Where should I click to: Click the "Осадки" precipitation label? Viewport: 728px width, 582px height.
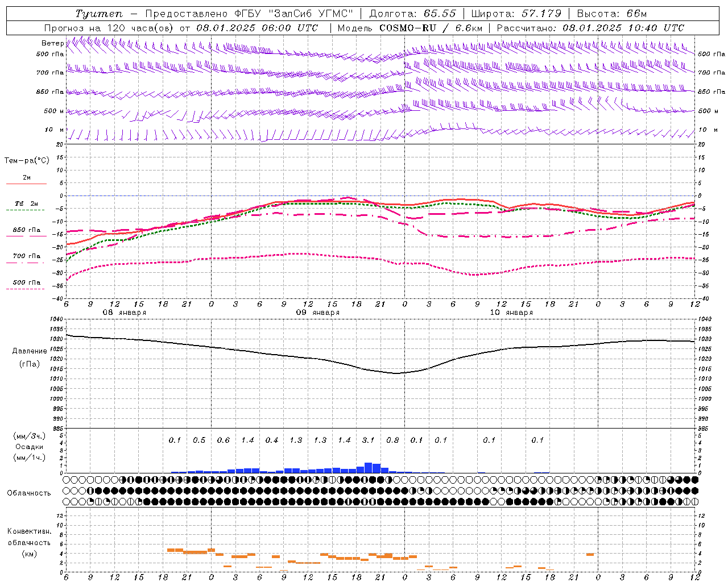[30, 447]
